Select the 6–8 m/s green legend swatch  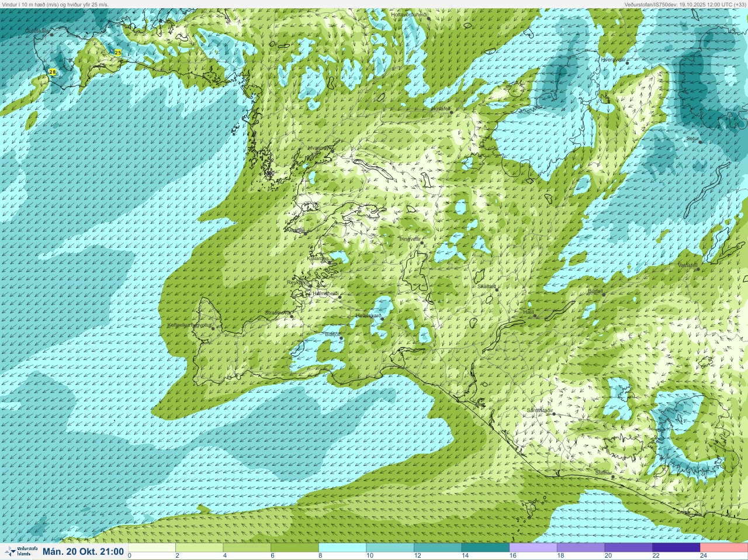click(295, 548)
